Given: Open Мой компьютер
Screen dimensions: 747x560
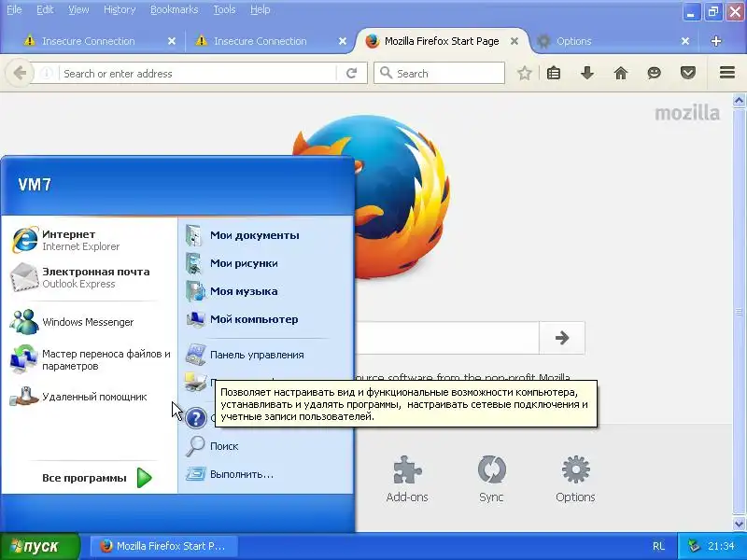Looking at the screenshot, I should point(267,319).
